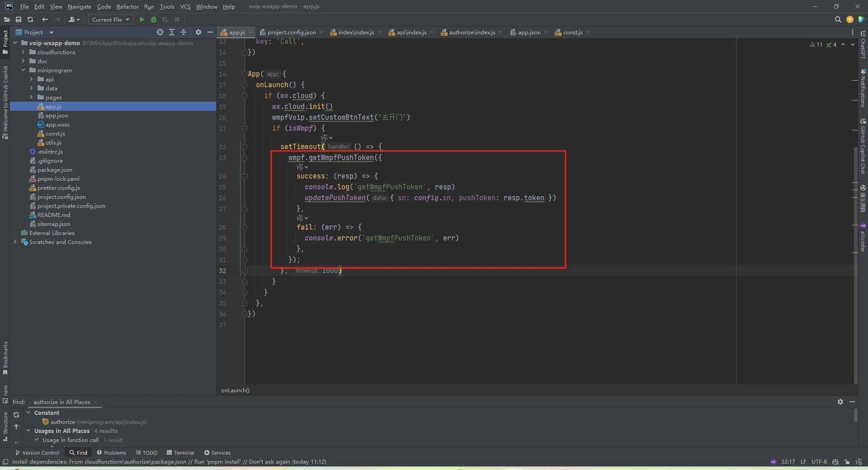Run the current file with the green play icon

click(142, 19)
